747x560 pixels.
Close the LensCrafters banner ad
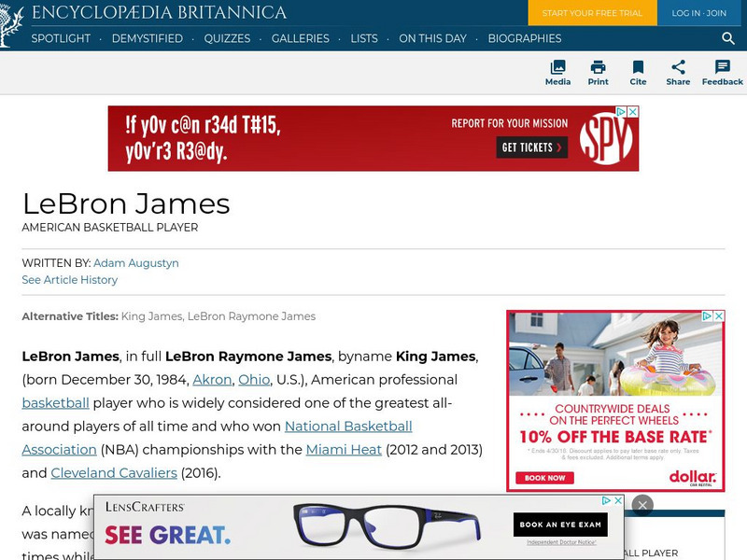(642, 504)
